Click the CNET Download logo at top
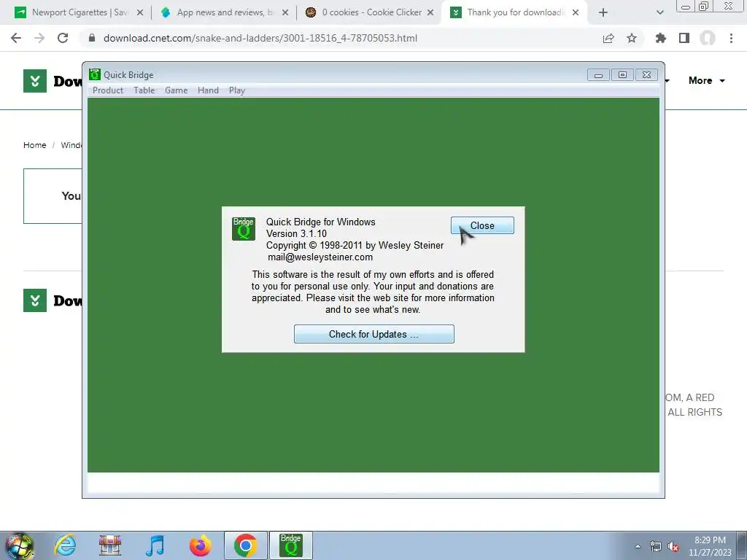The width and height of the screenshot is (747, 560). pos(53,81)
